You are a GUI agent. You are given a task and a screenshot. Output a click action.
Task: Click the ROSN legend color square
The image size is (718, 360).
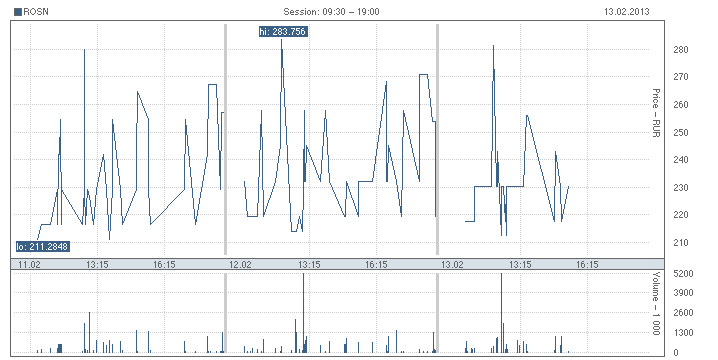coord(18,12)
